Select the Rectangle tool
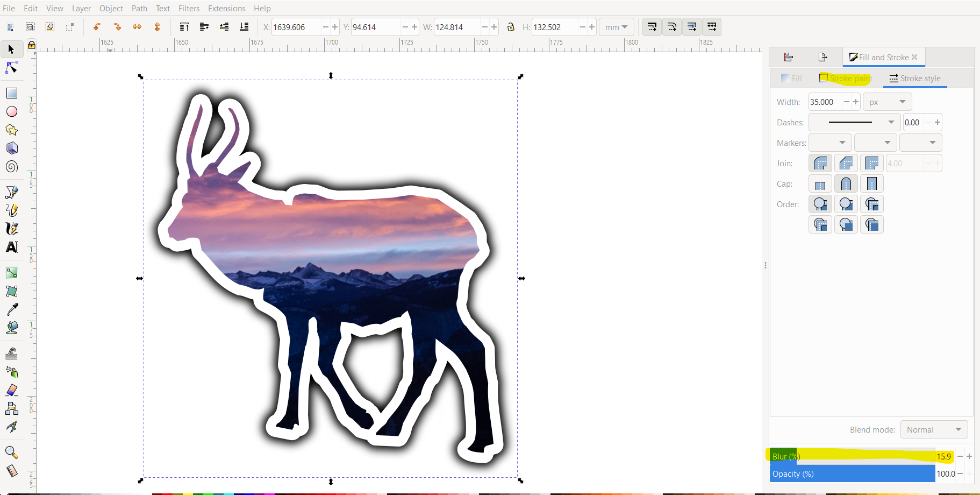Screen dimensions: 980x495 (11, 93)
